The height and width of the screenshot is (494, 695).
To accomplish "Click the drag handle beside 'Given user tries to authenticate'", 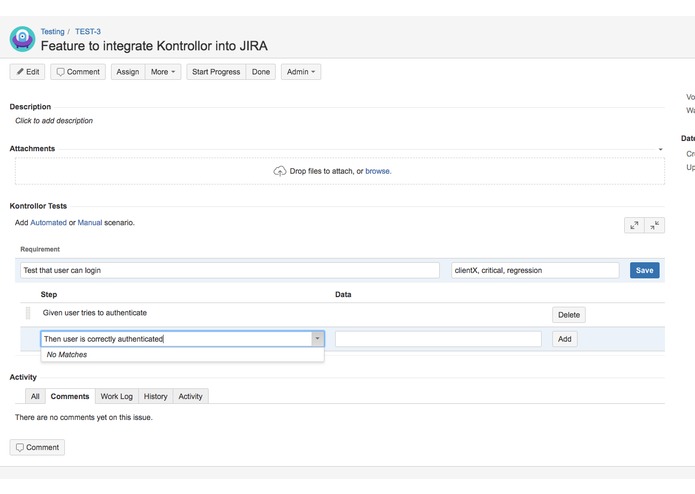I will [28, 313].
